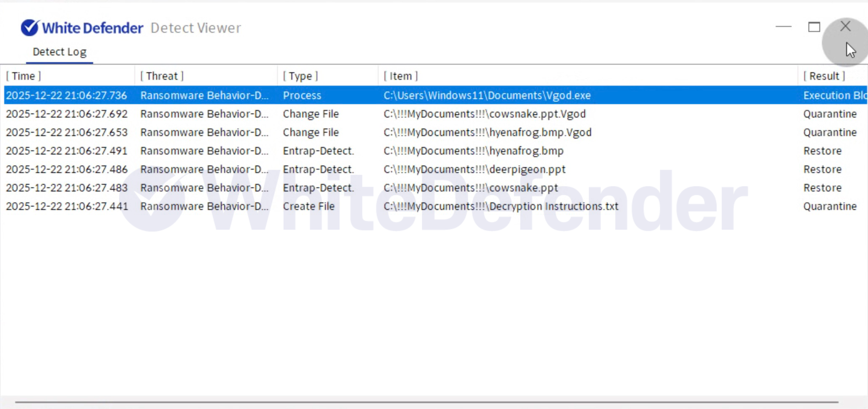Click the Detect Viewer title text

196,28
